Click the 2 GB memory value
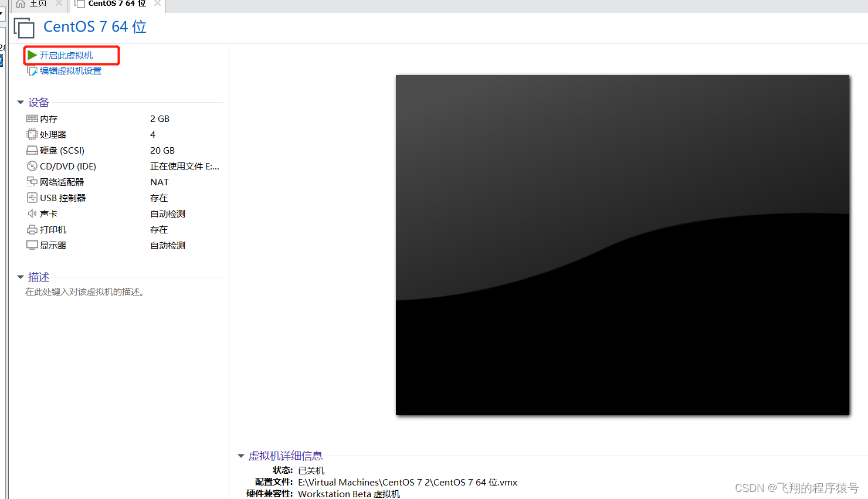868x499 pixels. click(x=160, y=119)
